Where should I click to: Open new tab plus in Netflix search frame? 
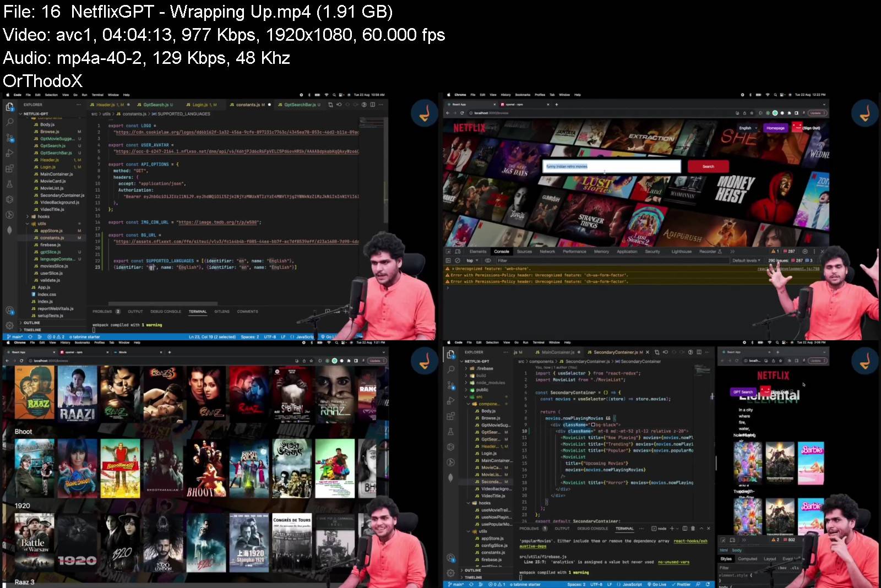[x=557, y=104]
